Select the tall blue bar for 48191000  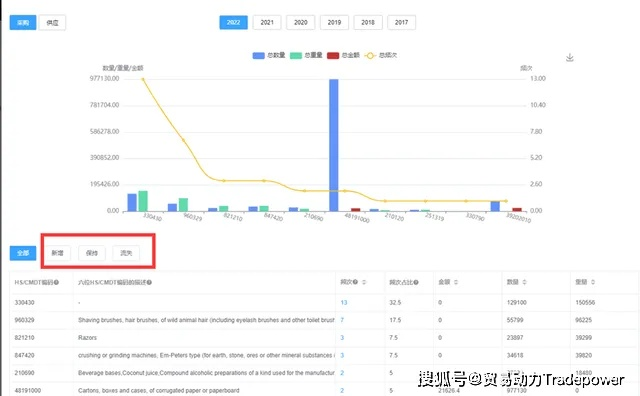coord(333,145)
